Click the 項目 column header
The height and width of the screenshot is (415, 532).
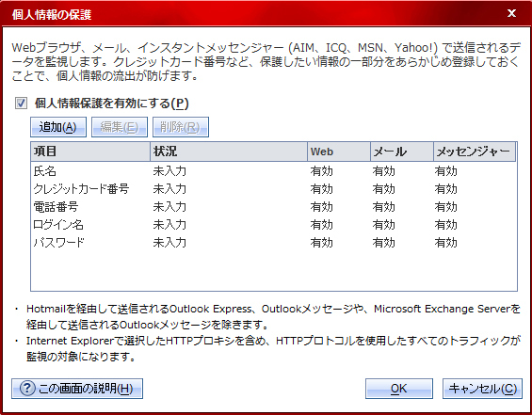[x=90, y=152]
